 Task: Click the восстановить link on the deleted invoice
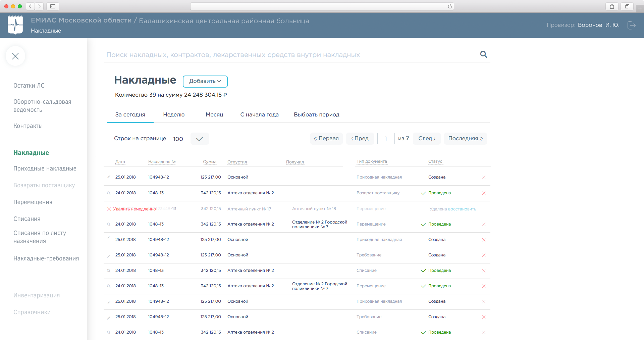(463, 209)
